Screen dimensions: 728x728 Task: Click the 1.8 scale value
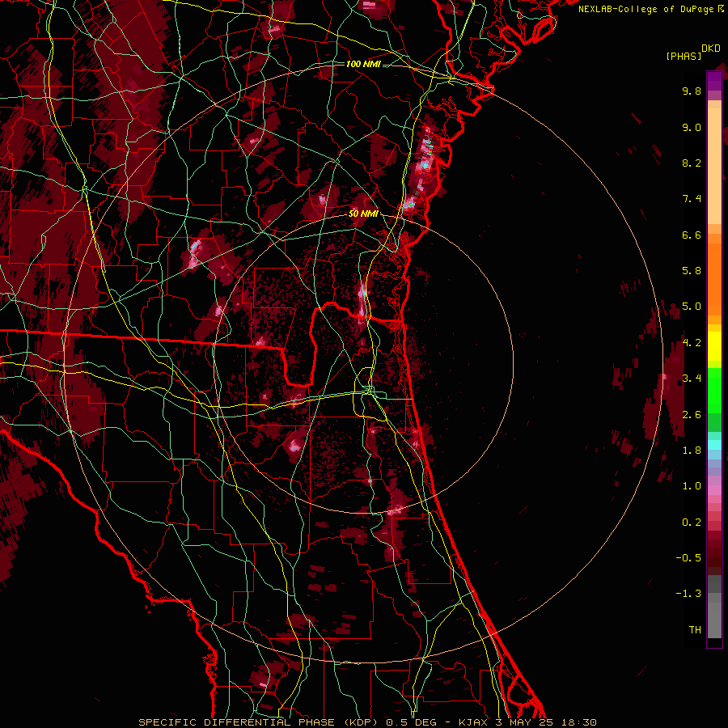coord(692,451)
